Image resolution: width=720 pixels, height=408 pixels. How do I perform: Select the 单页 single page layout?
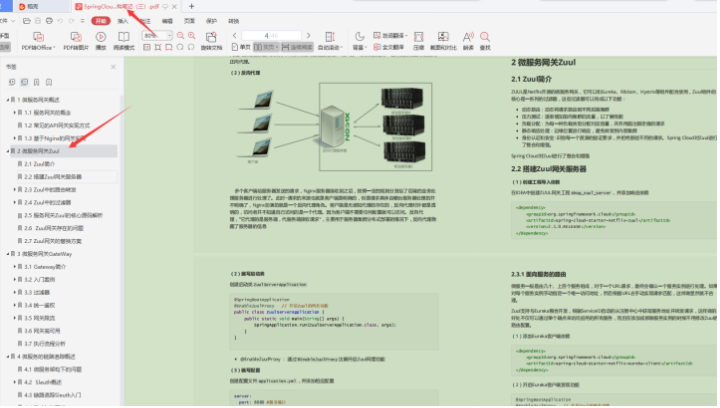[x=241, y=47]
